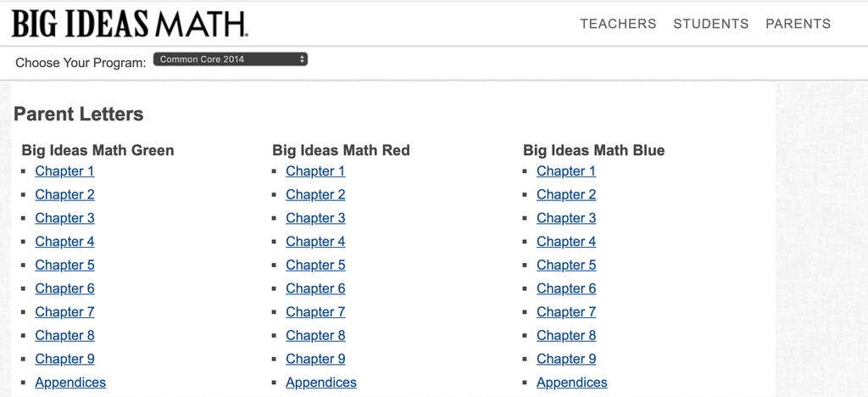
Task: Open Blue Chapter 9 parent letter
Action: (566, 359)
